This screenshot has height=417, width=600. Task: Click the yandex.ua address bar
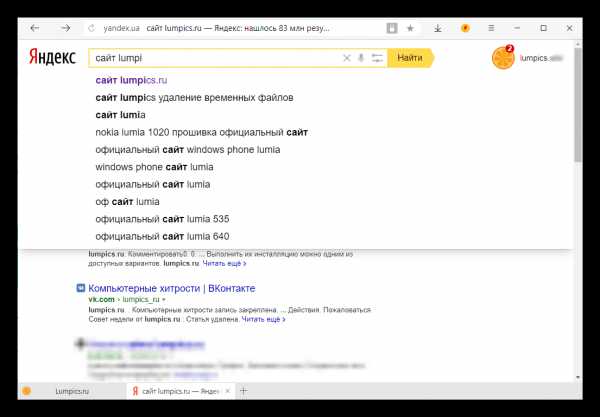[x=121, y=28]
